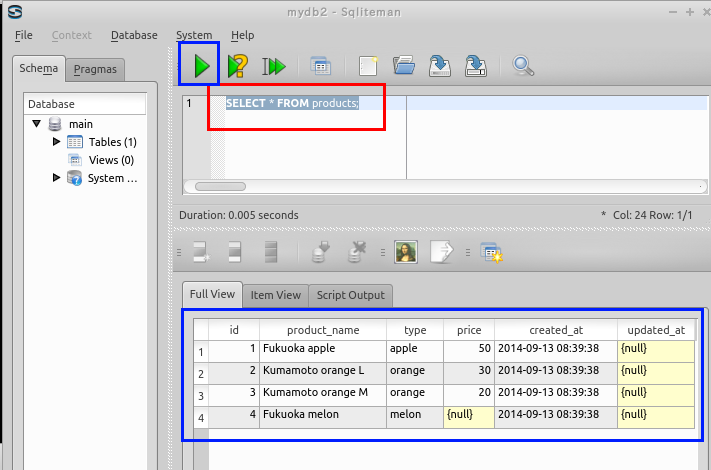Click the Database column header in schema tree

85,104
